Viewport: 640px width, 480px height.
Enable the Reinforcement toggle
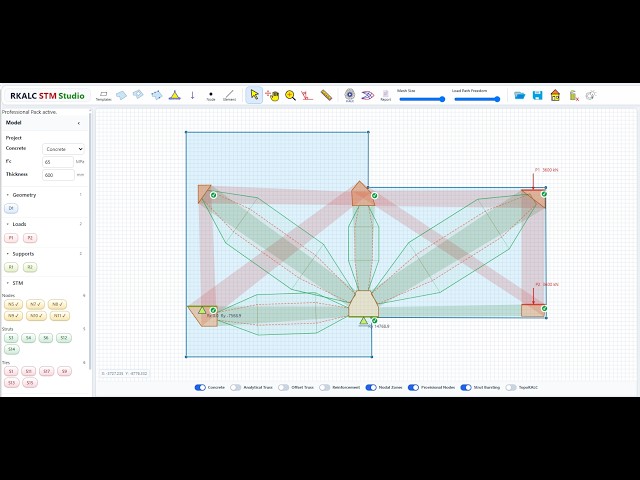pos(324,387)
